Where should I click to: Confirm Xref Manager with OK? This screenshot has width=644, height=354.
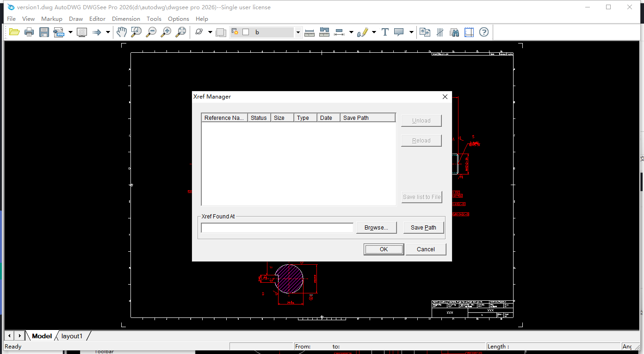384,249
